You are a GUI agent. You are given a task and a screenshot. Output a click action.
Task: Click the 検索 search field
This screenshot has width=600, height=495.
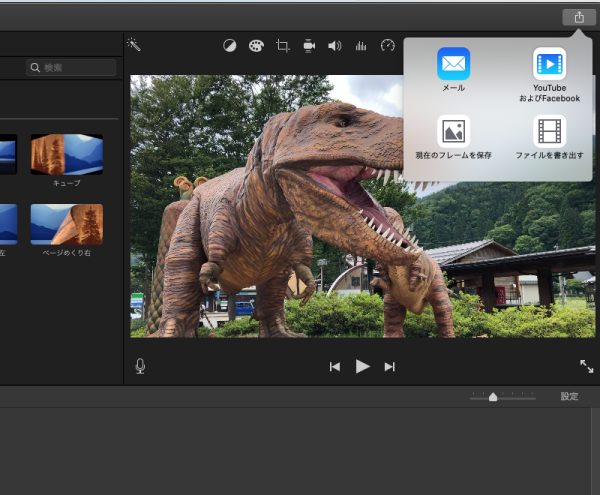(x=70, y=67)
